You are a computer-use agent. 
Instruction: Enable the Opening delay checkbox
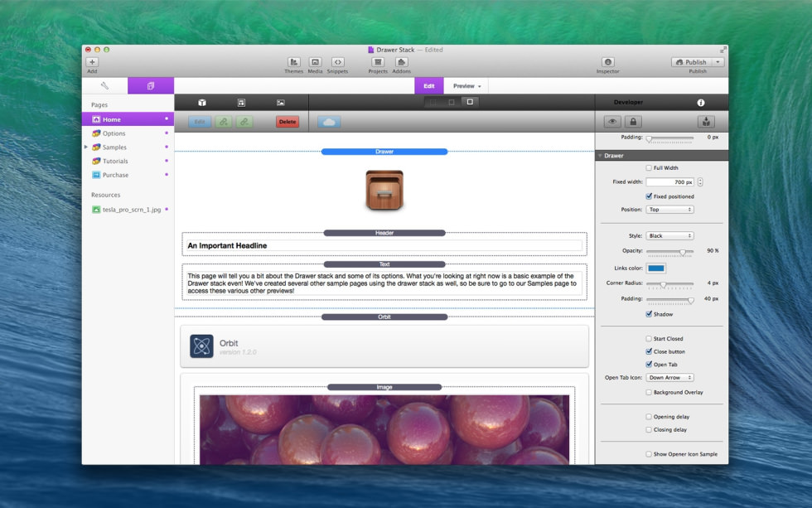coord(648,417)
